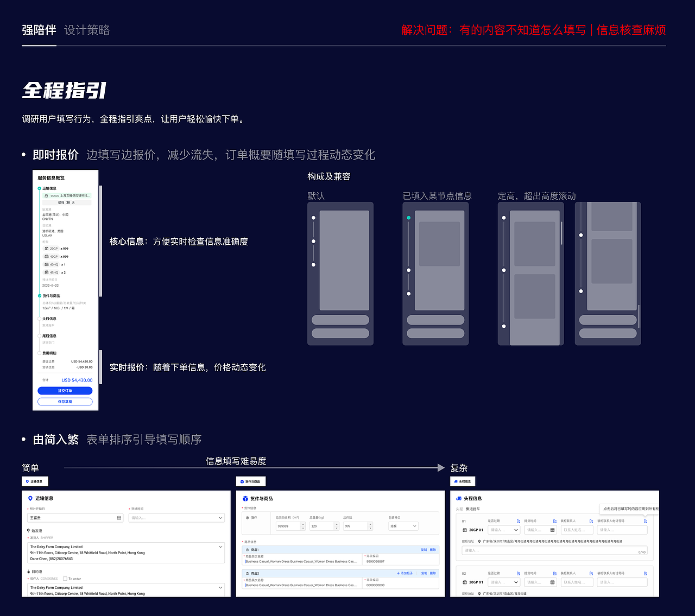Toggle the green checkmark on the 运输信息 node

[39, 188]
